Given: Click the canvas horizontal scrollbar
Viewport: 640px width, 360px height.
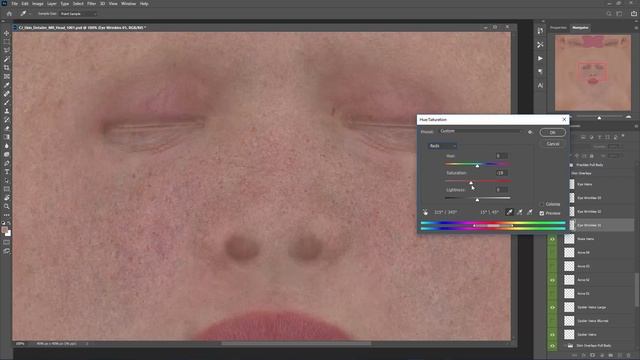Looking at the screenshot, I should tap(296, 344).
